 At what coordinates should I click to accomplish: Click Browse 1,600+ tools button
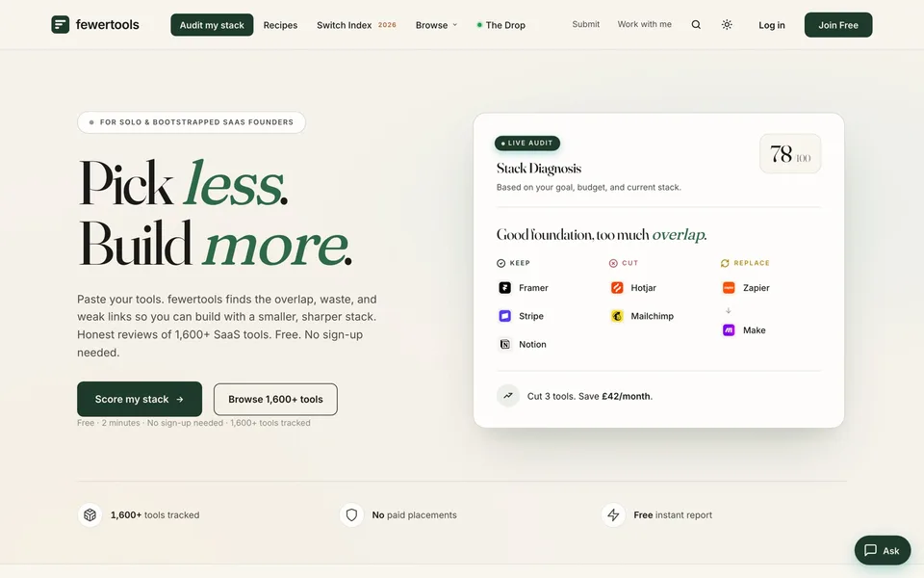click(276, 399)
